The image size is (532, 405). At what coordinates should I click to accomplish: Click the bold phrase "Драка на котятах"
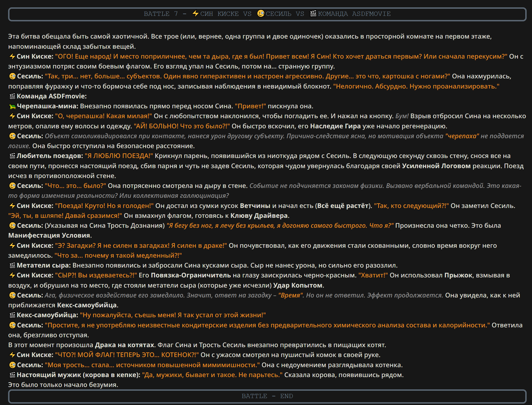pos(125,345)
